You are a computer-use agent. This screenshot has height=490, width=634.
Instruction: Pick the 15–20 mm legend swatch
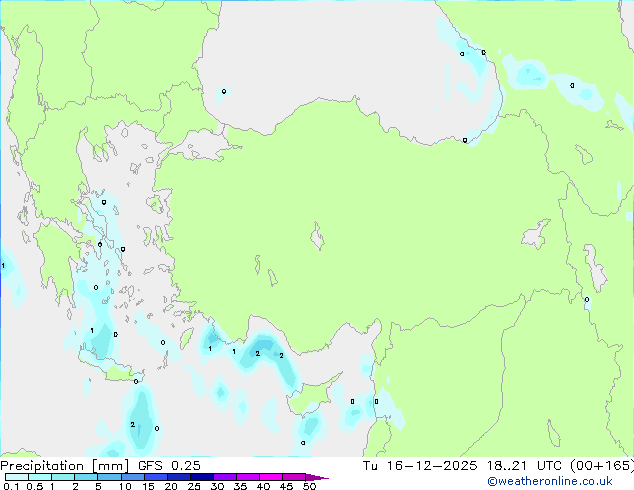tap(156, 477)
